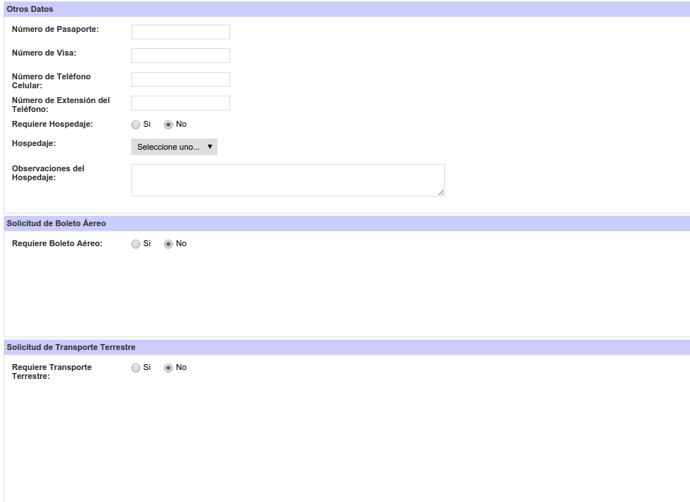Click the Otros Datos section header
The image size is (690, 502).
[30, 9]
